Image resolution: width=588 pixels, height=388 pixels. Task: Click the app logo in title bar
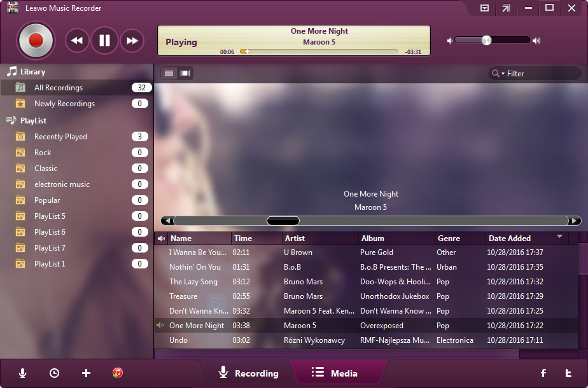coord(12,8)
